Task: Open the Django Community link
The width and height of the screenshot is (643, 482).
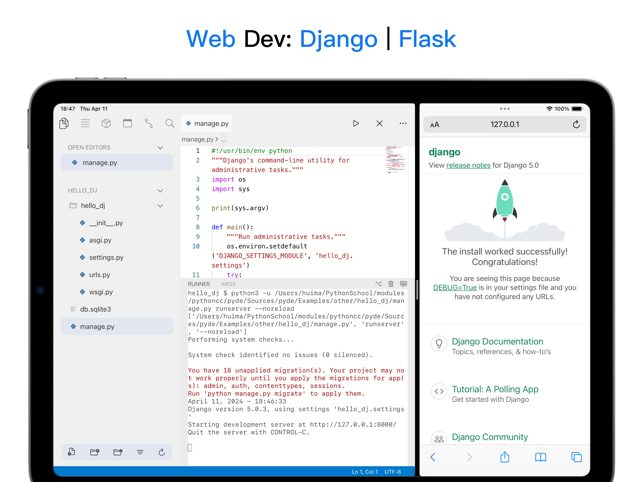Action: tap(490, 437)
